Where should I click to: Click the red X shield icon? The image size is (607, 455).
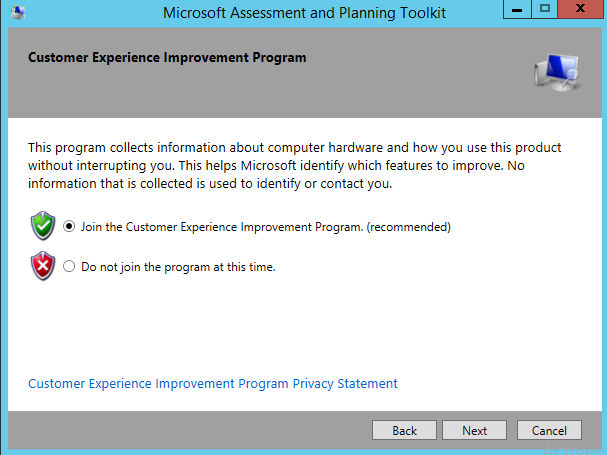click(42, 267)
